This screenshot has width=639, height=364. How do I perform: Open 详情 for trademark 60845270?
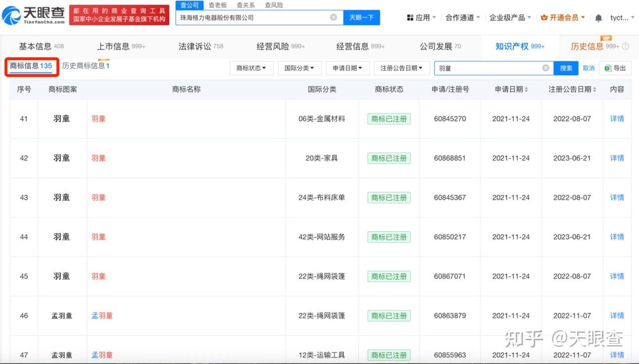[617, 119]
